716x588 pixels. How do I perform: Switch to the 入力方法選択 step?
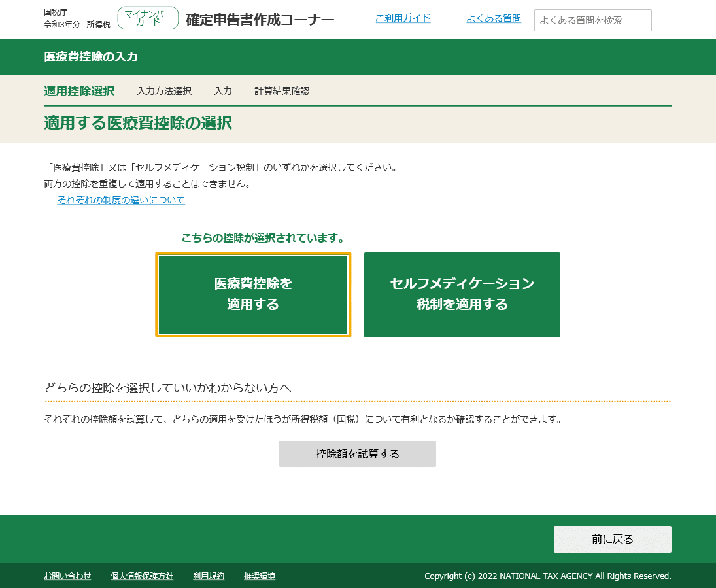(164, 91)
